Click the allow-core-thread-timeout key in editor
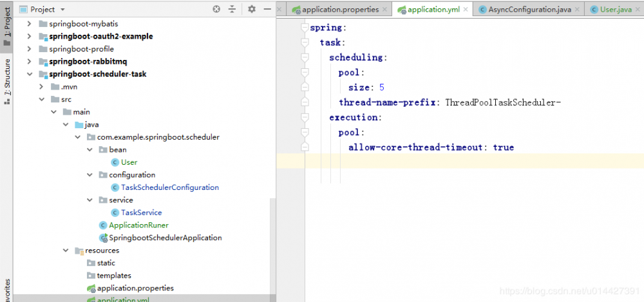The width and height of the screenshot is (644, 302). coord(415,147)
